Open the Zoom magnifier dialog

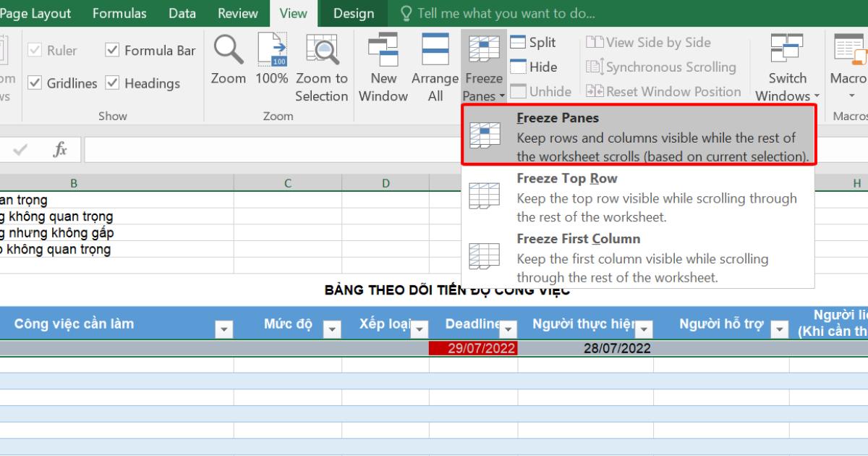pyautogui.click(x=229, y=60)
